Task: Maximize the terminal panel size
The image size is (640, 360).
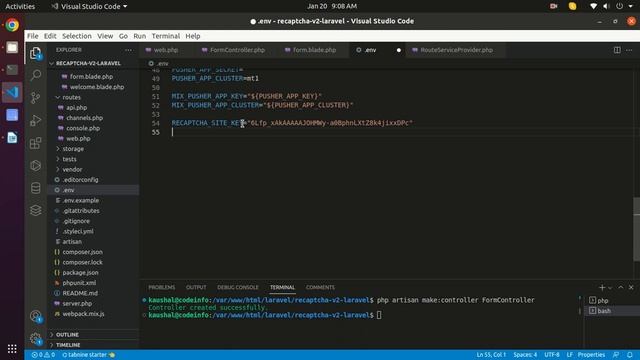Action: 621,287
